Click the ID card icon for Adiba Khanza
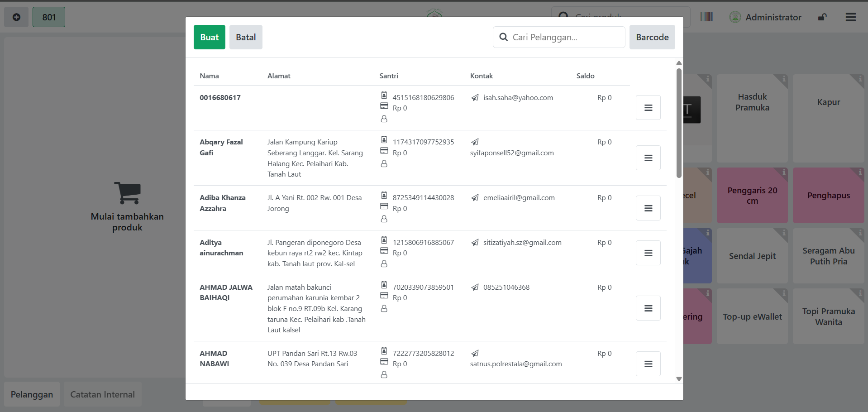This screenshot has width=868, height=412. pyautogui.click(x=384, y=196)
